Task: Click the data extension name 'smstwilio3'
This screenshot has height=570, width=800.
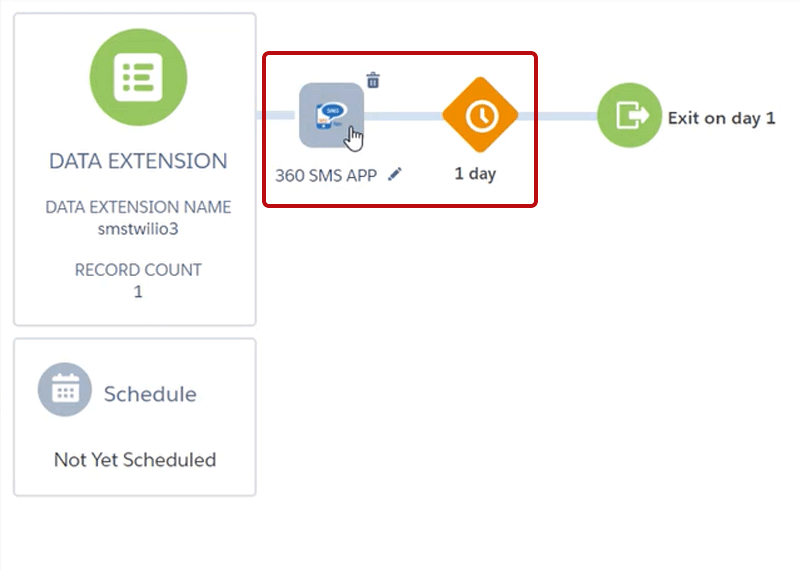Action: tap(138, 228)
